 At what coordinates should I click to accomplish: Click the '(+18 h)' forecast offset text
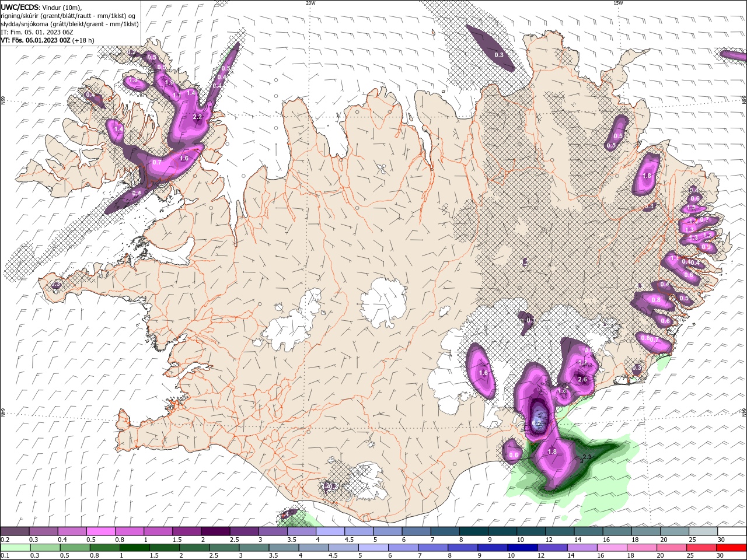click(84, 40)
